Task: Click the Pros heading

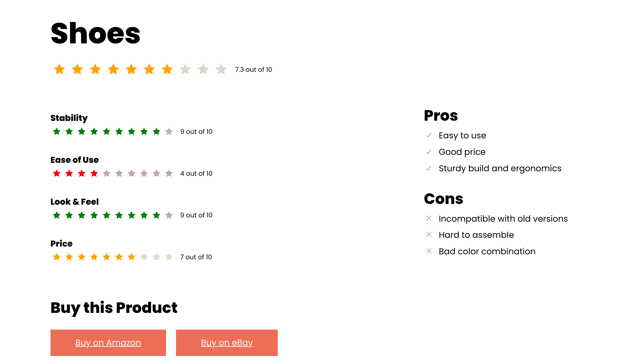Action: (x=441, y=116)
